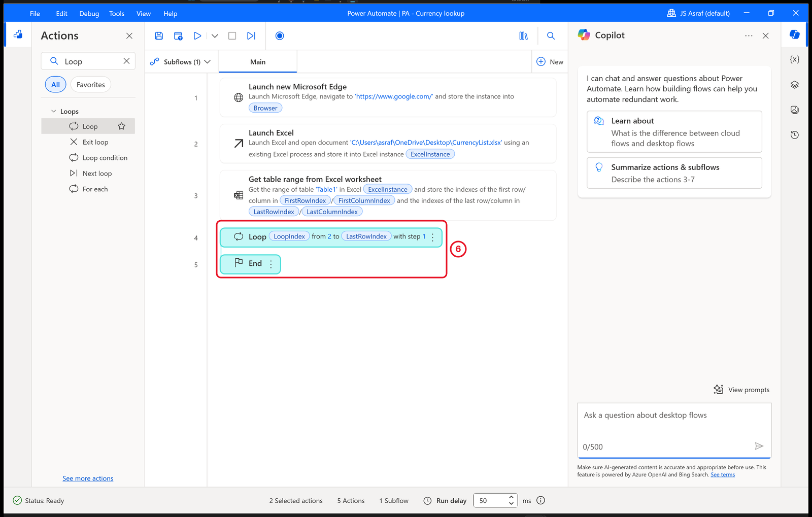Click the Stop square icon
The width and height of the screenshot is (812, 517).
pyautogui.click(x=232, y=36)
